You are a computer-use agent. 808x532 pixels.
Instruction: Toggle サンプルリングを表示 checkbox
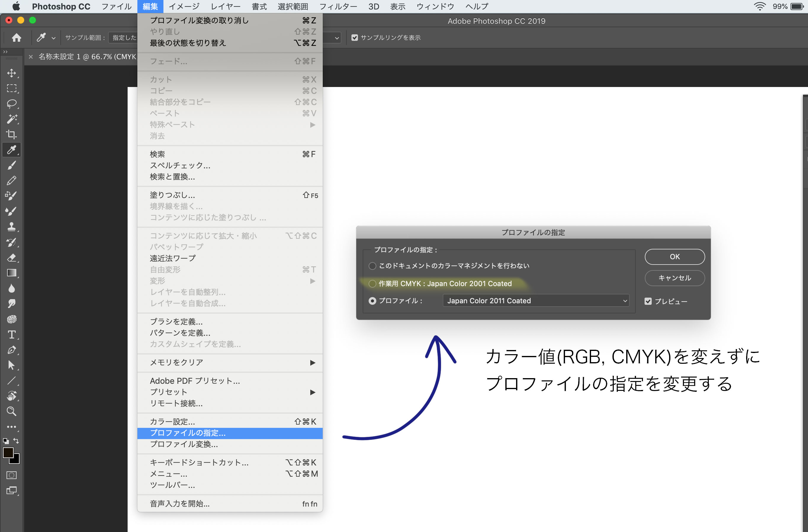355,38
